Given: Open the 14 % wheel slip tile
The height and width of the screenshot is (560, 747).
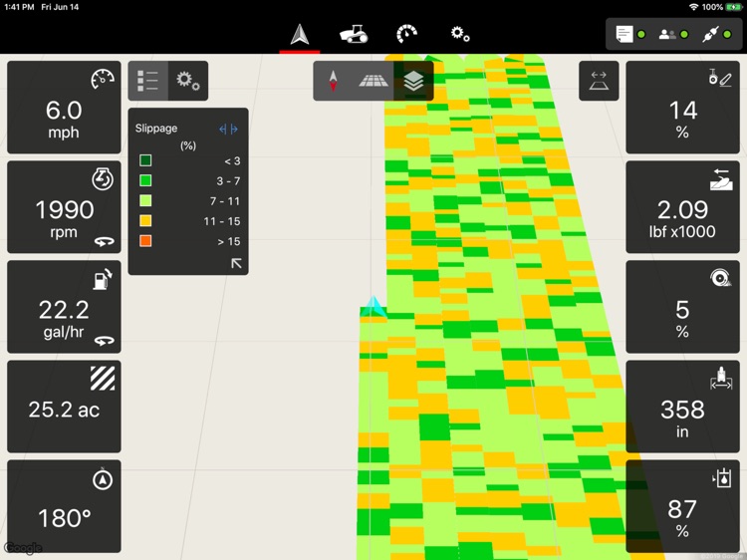Looking at the screenshot, I should [682, 108].
